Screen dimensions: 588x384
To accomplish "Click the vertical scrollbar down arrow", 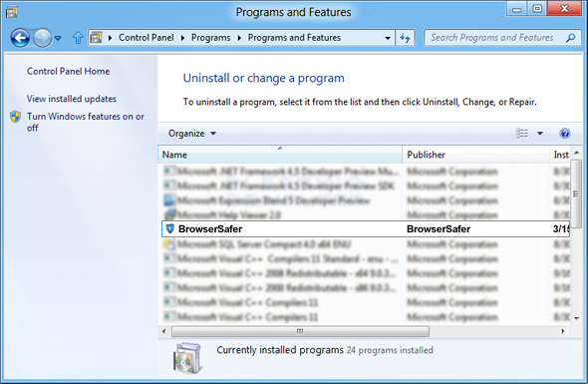I will [x=577, y=318].
